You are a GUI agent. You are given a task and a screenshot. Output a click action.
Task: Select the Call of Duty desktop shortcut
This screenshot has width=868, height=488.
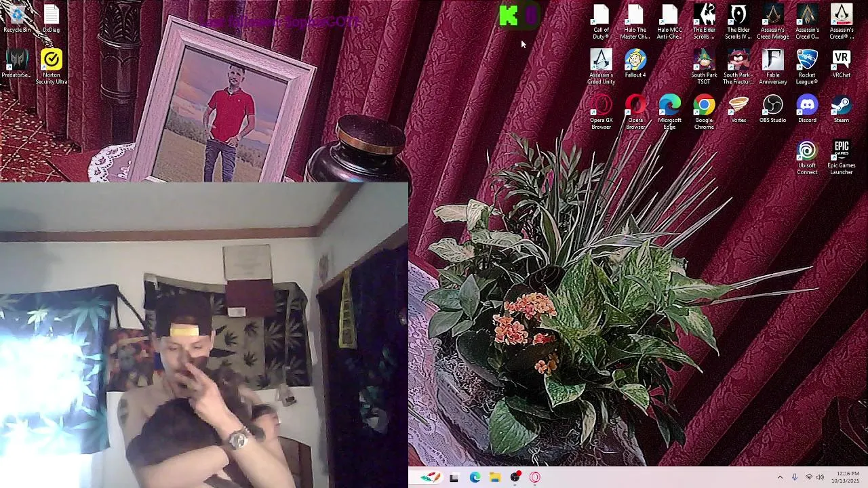tap(601, 22)
